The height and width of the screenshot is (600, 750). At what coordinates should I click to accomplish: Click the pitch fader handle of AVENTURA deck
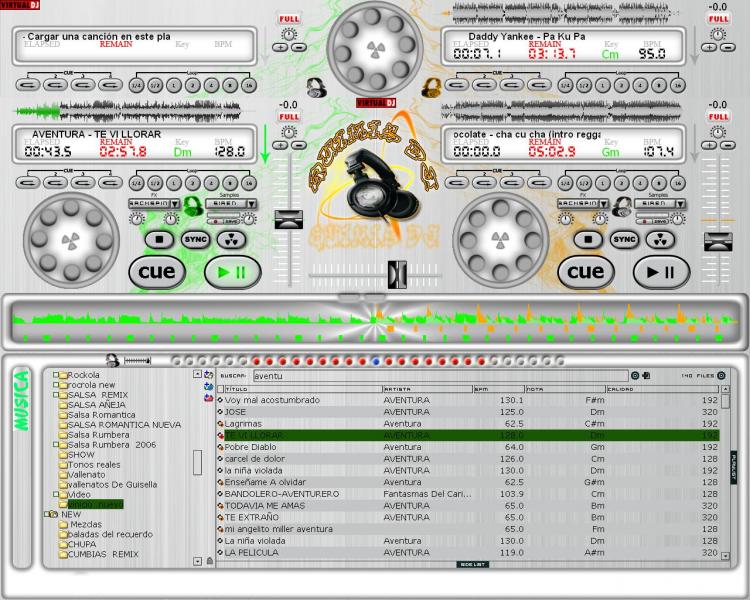point(288,219)
